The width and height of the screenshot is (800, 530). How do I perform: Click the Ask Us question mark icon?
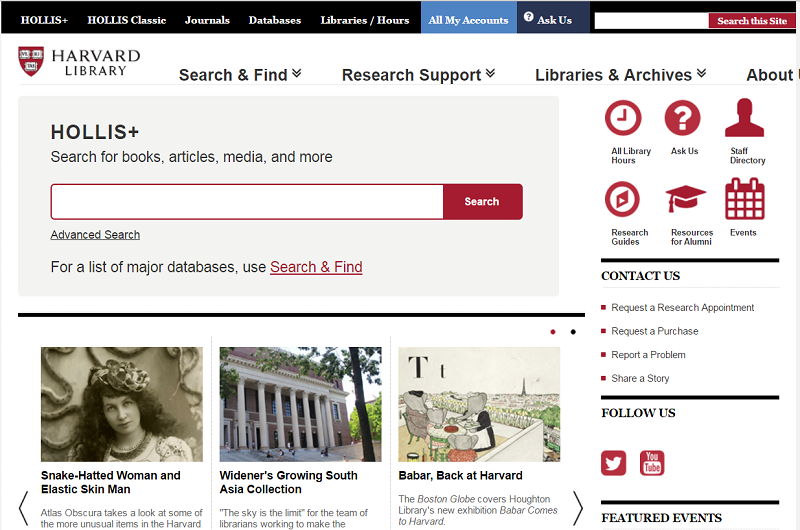pyautogui.click(x=682, y=118)
